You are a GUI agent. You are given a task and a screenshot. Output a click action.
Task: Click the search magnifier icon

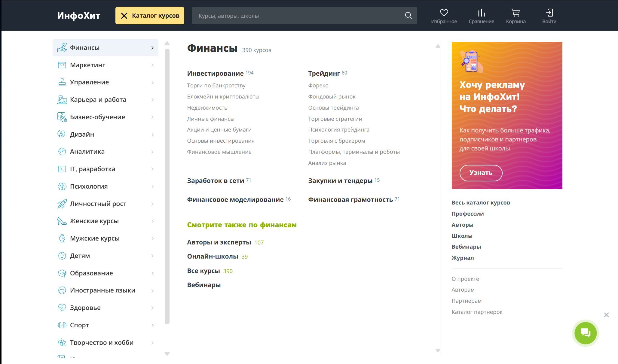click(x=408, y=16)
